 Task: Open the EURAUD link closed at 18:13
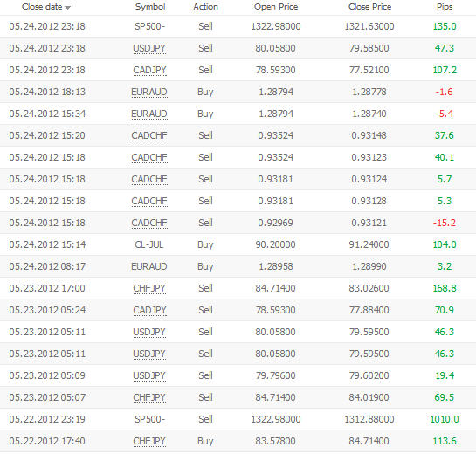coord(149,92)
